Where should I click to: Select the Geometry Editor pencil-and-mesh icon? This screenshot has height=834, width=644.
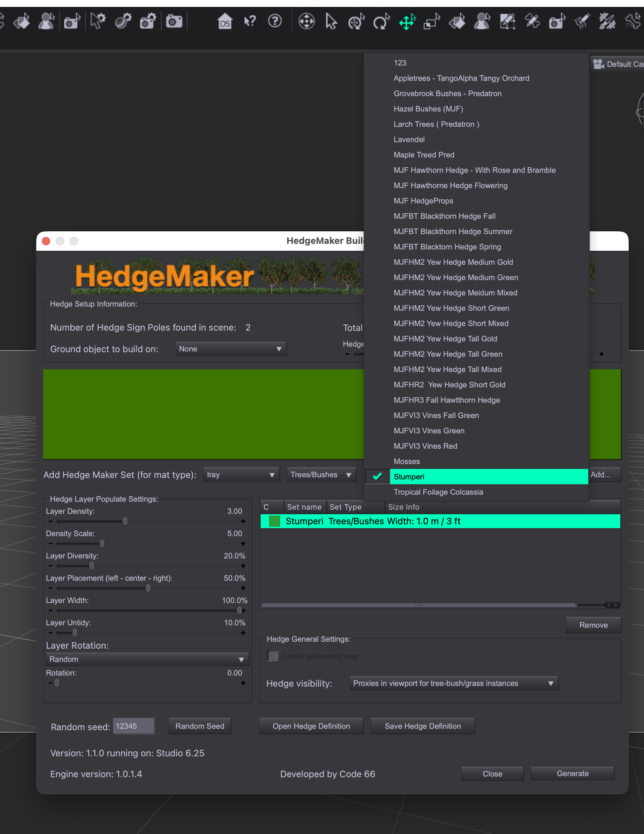click(x=508, y=21)
